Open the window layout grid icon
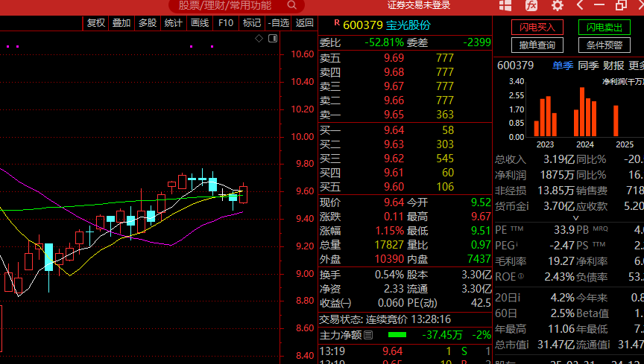Viewport: 644px width, 364px height. coord(505,5)
